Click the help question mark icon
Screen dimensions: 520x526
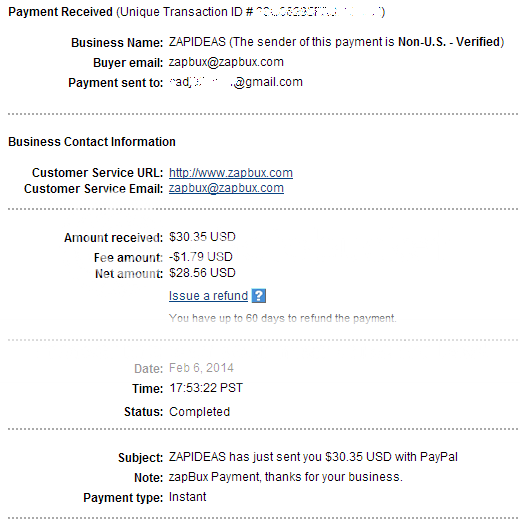[259, 296]
